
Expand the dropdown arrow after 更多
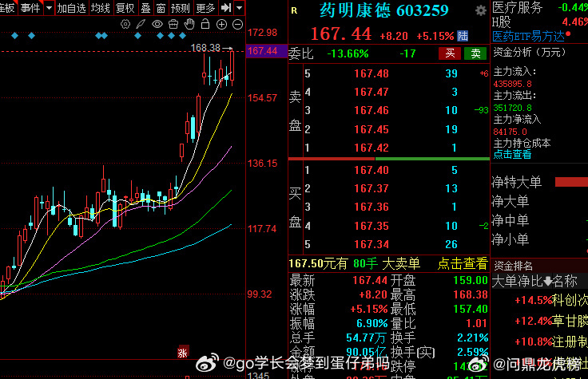(x=240, y=7)
